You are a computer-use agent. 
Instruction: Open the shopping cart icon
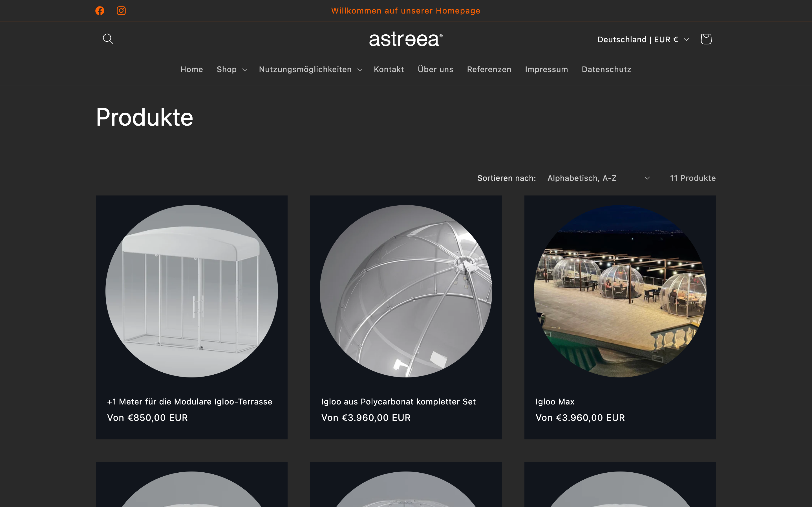[x=706, y=39]
